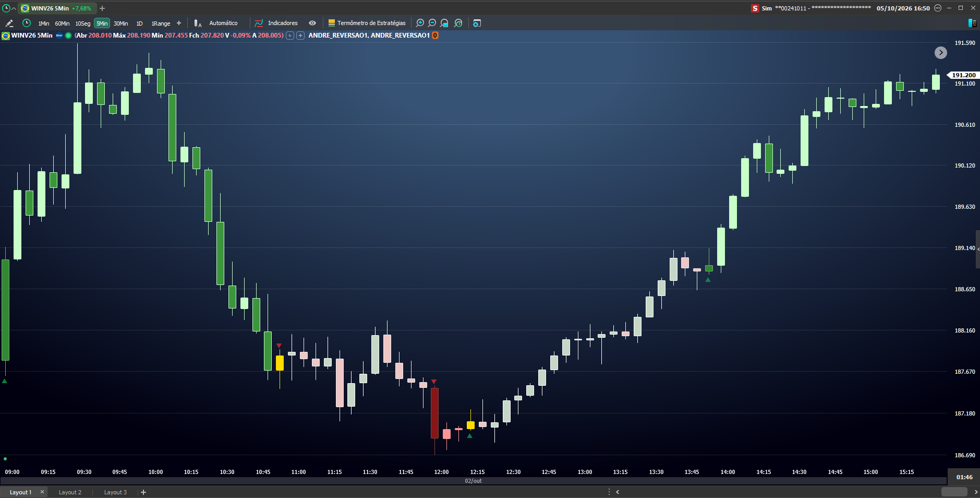Add a new timeframe with the plus button
The height and width of the screenshot is (498, 980).
coord(179,23)
